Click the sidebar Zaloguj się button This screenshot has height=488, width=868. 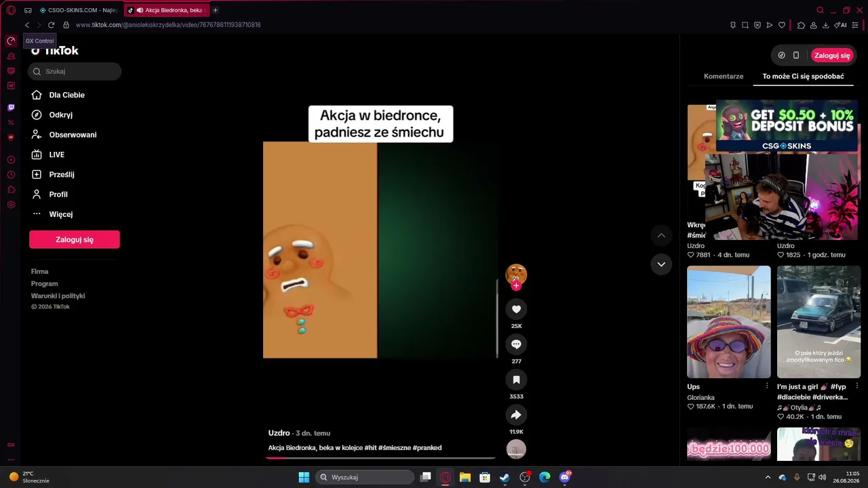pos(75,239)
